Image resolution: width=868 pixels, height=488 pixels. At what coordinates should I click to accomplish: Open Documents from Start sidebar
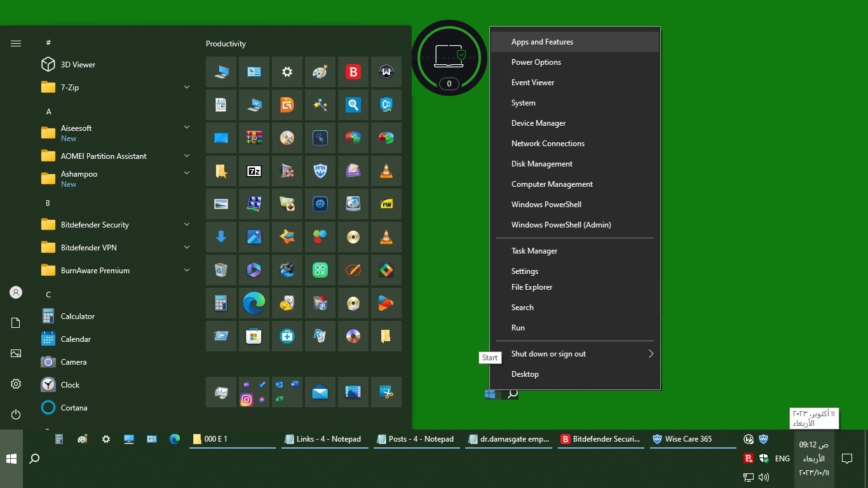(x=16, y=323)
